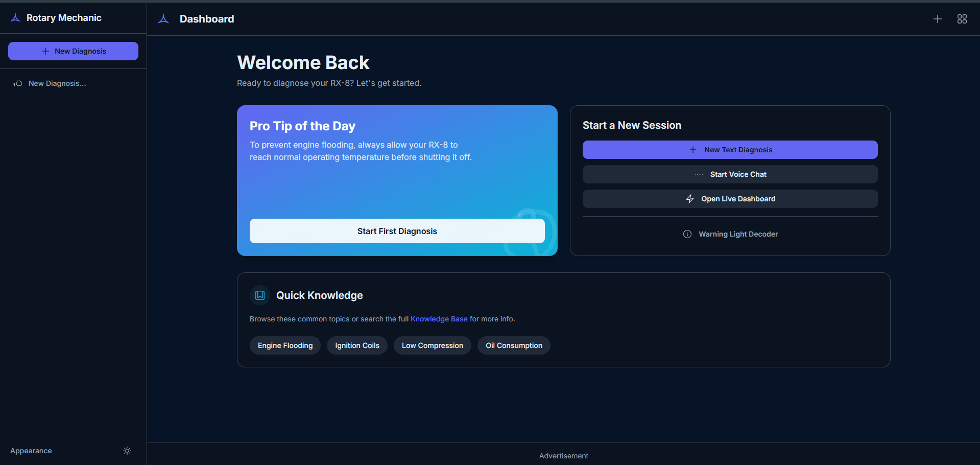Open the Knowledge Base link
This screenshot has height=465, width=980.
(439, 319)
